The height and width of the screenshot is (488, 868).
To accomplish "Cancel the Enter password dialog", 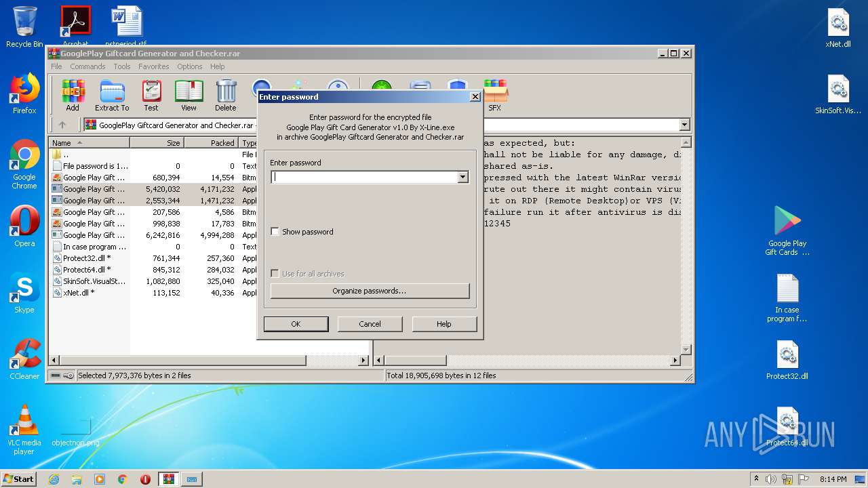I will (x=370, y=324).
